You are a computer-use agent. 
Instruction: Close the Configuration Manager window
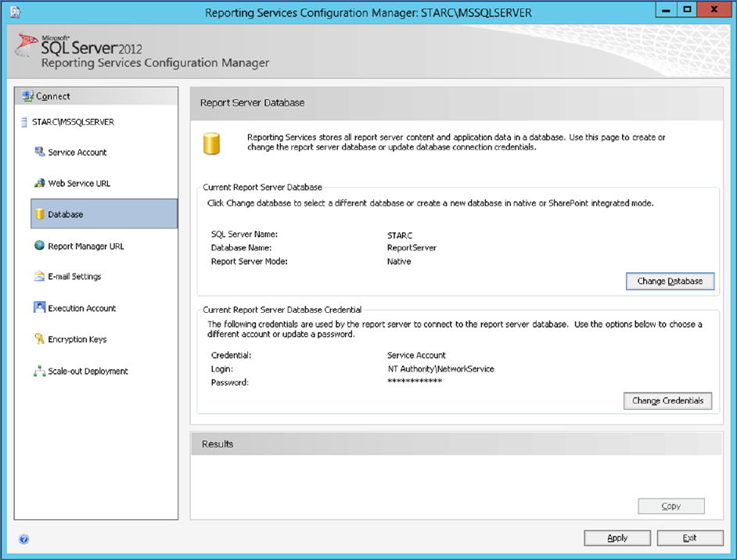[714, 10]
